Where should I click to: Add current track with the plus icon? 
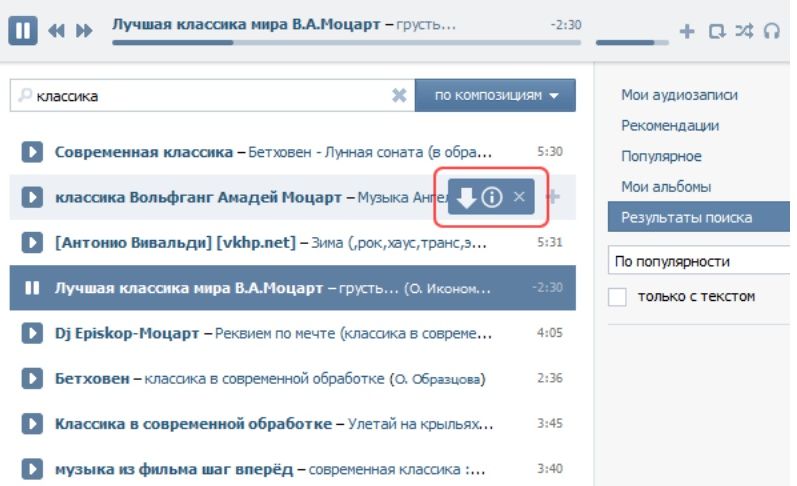click(x=687, y=32)
